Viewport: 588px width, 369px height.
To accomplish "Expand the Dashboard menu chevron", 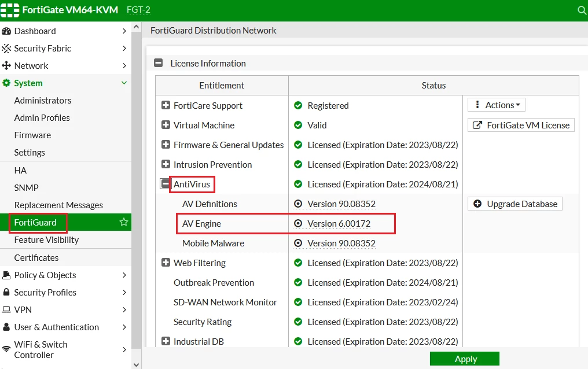I will pyautogui.click(x=124, y=31).
